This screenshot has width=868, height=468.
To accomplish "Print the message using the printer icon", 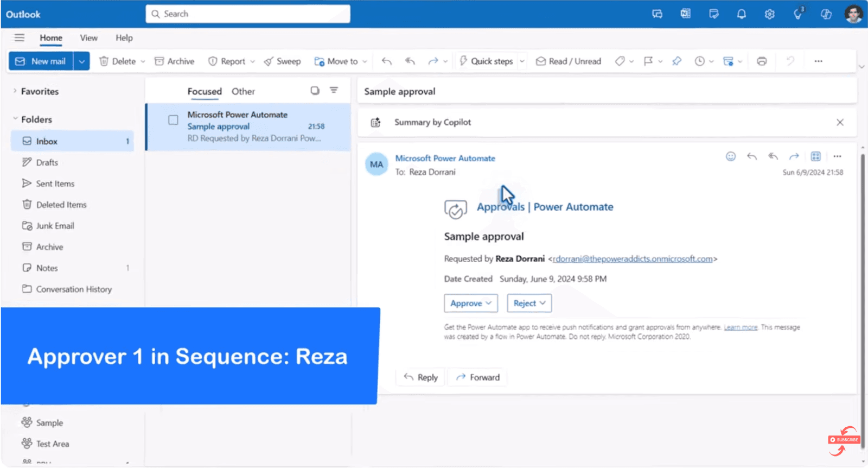I will tap(762, 61).
